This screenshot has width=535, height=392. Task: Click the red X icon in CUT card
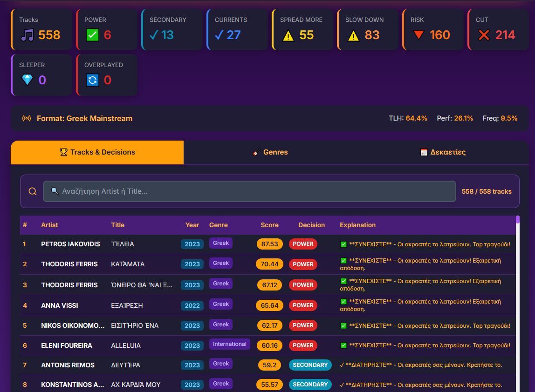[484, 35]
